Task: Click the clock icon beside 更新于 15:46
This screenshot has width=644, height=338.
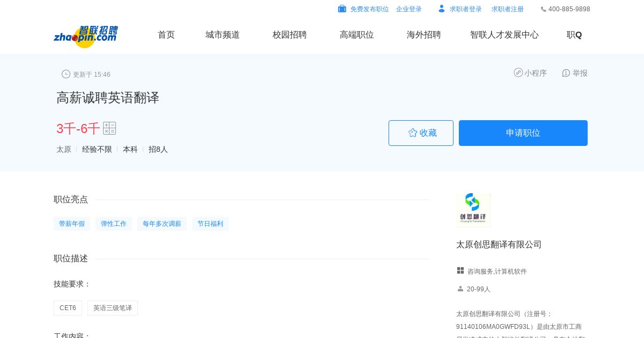Action: pyautogui.click(x=66, y=74)
